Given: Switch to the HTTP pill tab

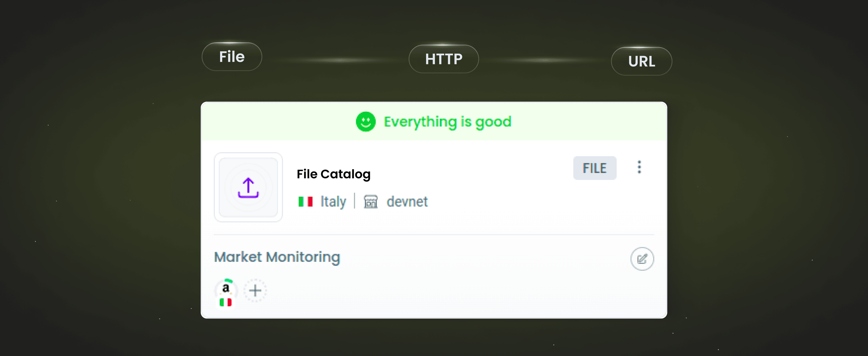Looking at the screenshot, I should pyautogui.click(x=443, y=59).
